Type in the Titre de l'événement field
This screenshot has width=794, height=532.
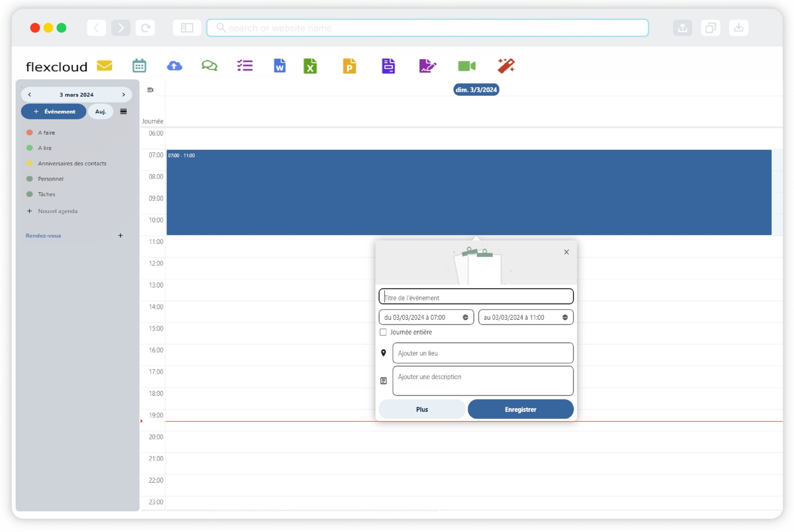click(475, 297)
